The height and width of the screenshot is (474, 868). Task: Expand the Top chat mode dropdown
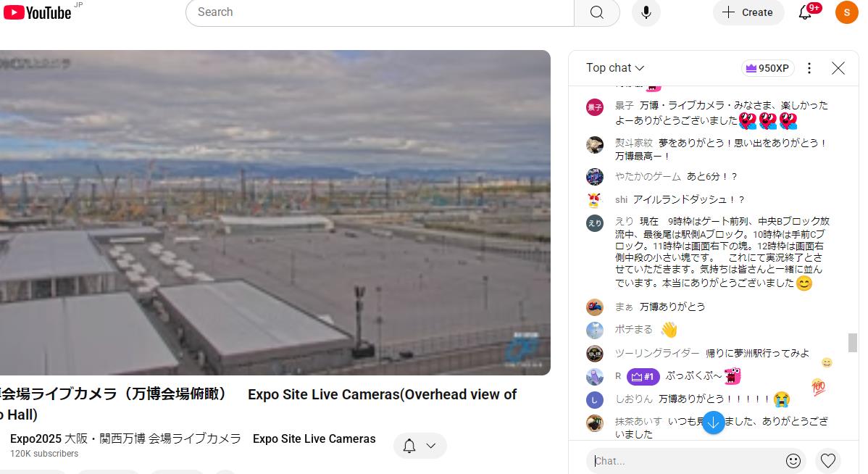tap(615, 68)
